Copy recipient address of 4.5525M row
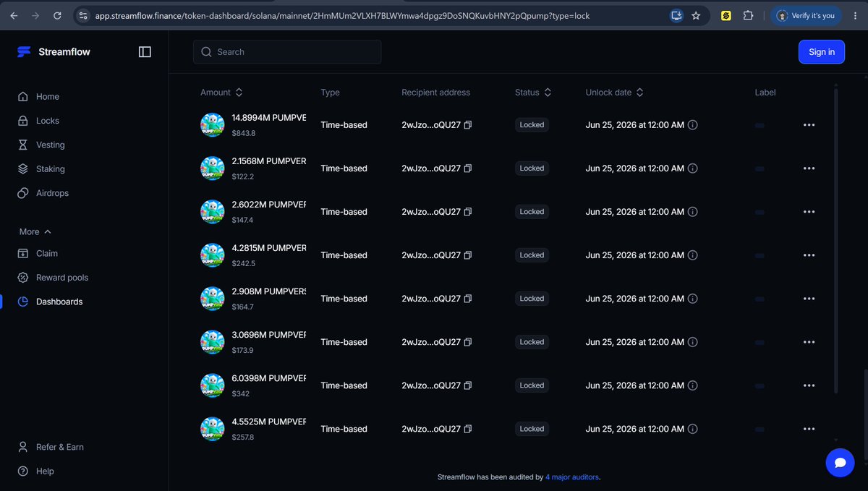868x491 pixels. click(x=468, y=429)
